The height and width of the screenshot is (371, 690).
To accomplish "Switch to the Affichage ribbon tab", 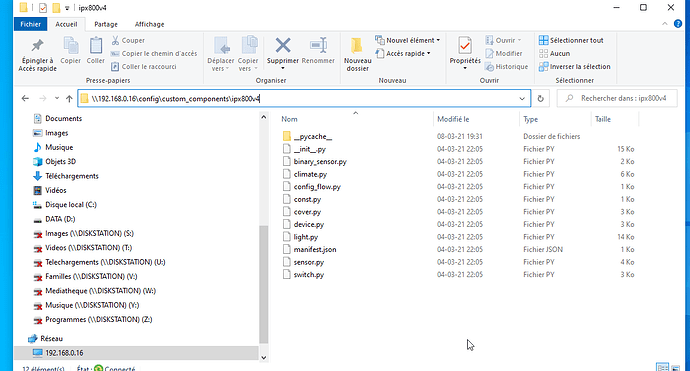I will (149, 24).
